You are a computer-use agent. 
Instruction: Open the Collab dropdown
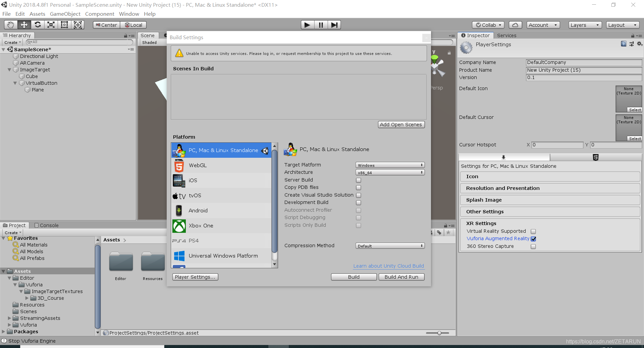click(x=488, y=25)
